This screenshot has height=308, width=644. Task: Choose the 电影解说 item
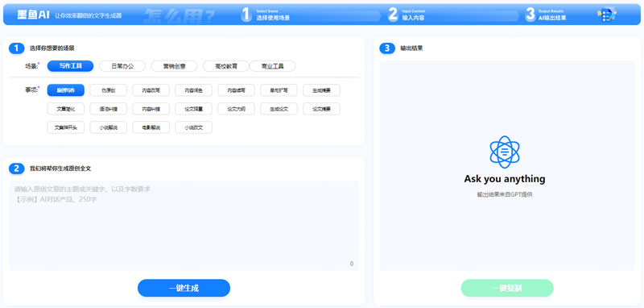pos(151,127)
